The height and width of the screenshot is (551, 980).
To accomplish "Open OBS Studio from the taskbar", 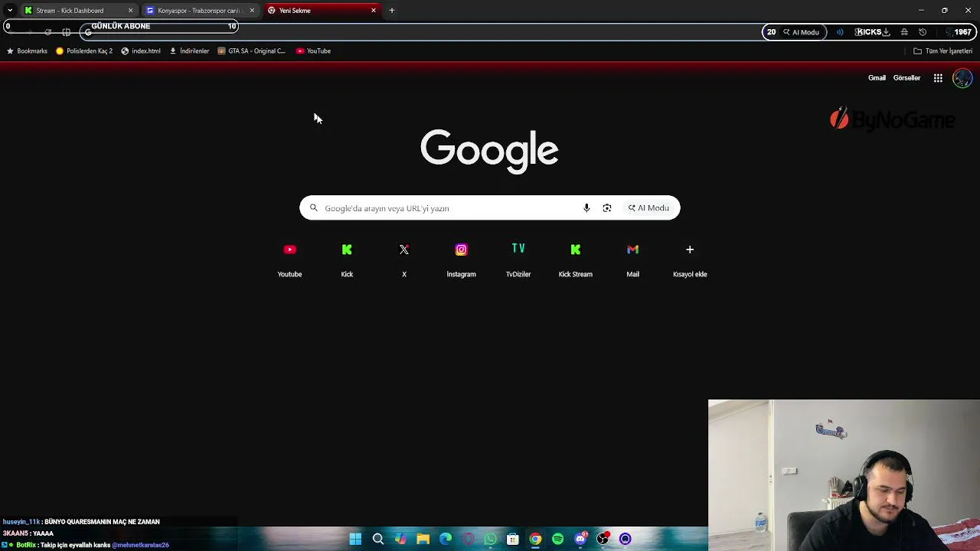I will click(603, 539).
